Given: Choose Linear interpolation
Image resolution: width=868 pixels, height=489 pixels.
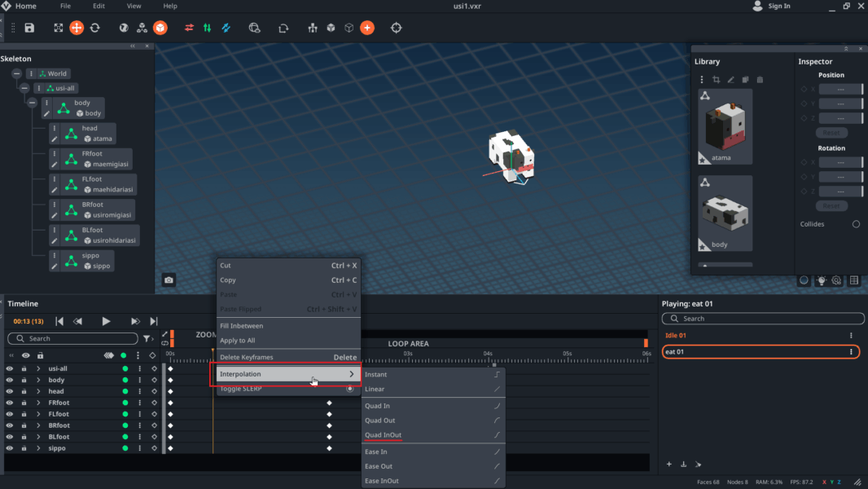Looking at the screenshot, I should coord(433,389).
